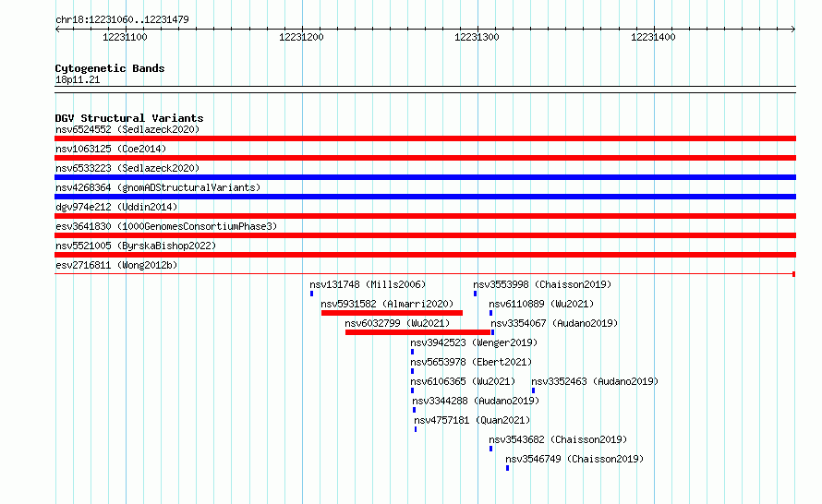Select the red bar for nsv5931582
The height and width of the screenshot is (504, 822).
tap(392, 313)
